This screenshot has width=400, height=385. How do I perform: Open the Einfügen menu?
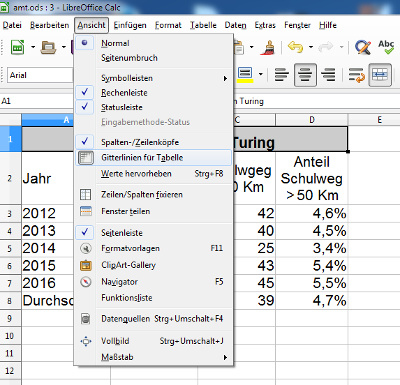coord(130,25)
